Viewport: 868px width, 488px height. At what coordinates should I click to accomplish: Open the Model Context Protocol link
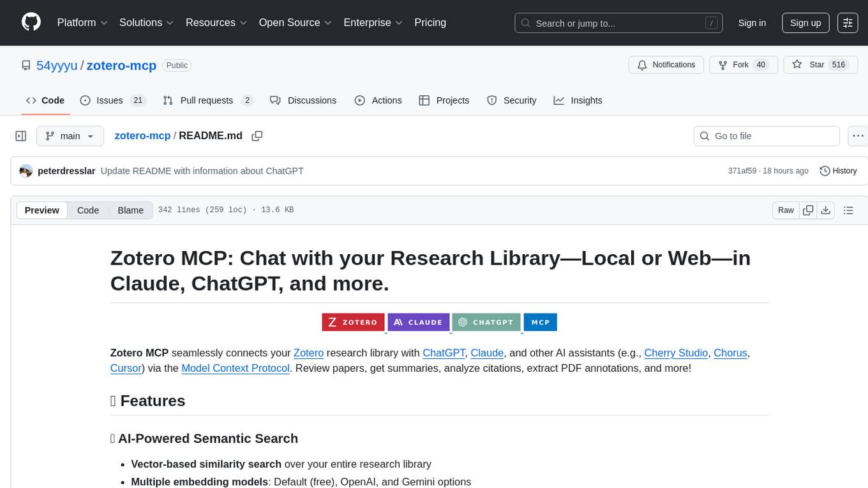(x=236, y=368)
